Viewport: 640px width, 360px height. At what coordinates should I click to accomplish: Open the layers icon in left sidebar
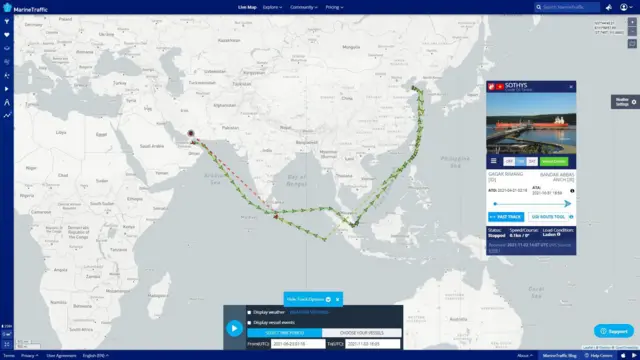[x=7, y=48]
